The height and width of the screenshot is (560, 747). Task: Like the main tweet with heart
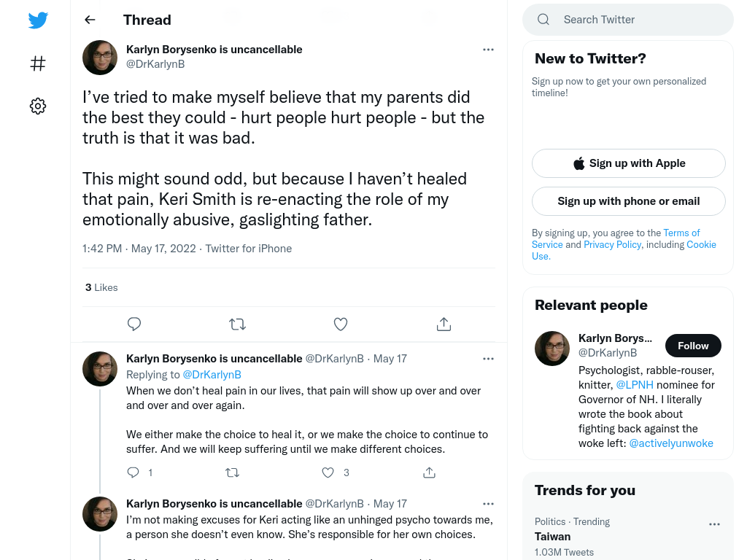click(x=340, y=324)
